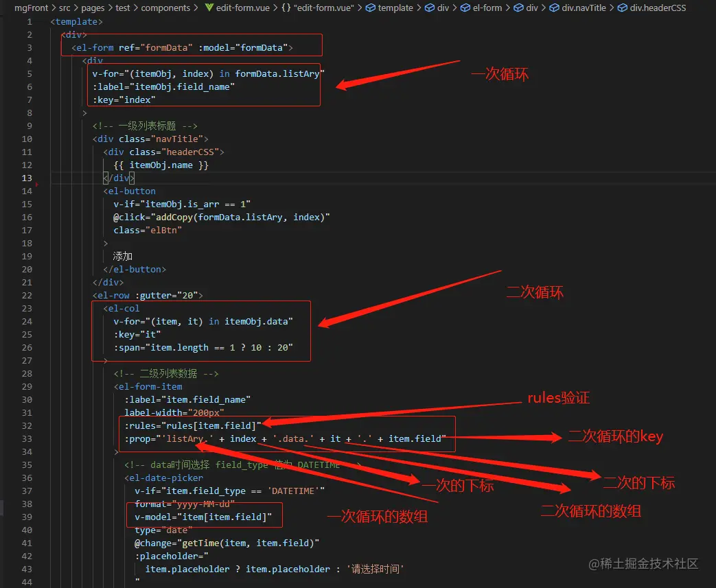Click the :label="itemObj.field_name" line

163,86
